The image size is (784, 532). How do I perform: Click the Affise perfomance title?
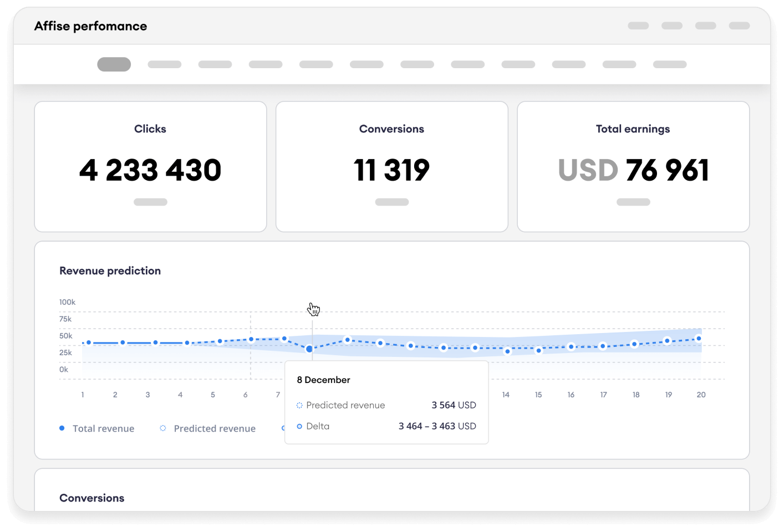coord(90,26)
